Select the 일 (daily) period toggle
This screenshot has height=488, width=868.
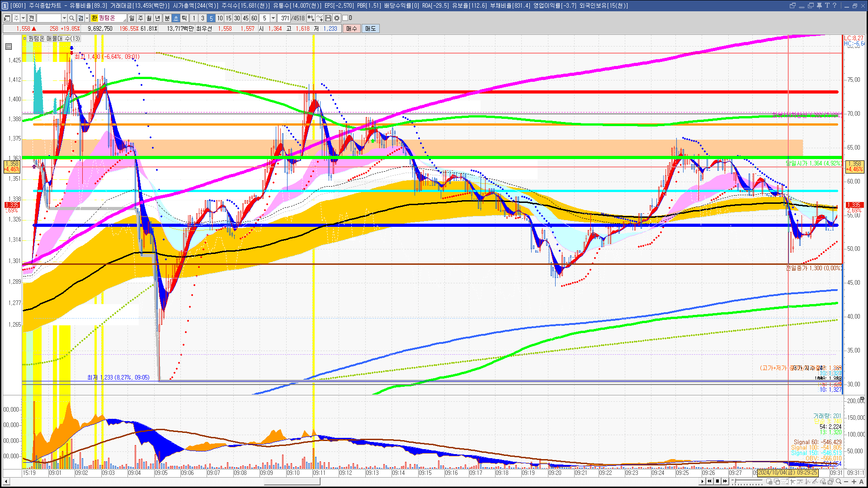tap(132, 18)
